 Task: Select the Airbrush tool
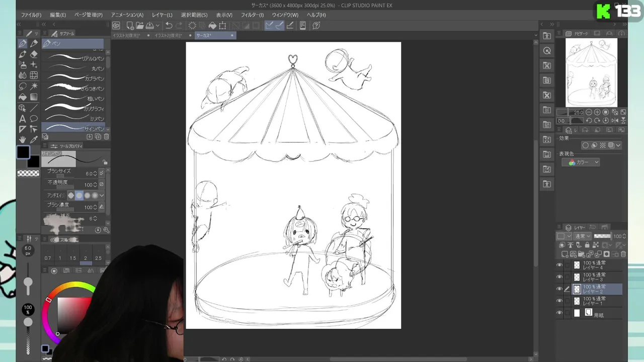click(23, 65)
